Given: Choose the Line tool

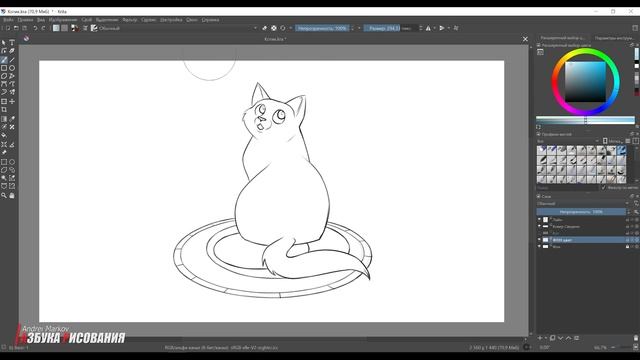Looking at the screenshot, I should point(12,60).
